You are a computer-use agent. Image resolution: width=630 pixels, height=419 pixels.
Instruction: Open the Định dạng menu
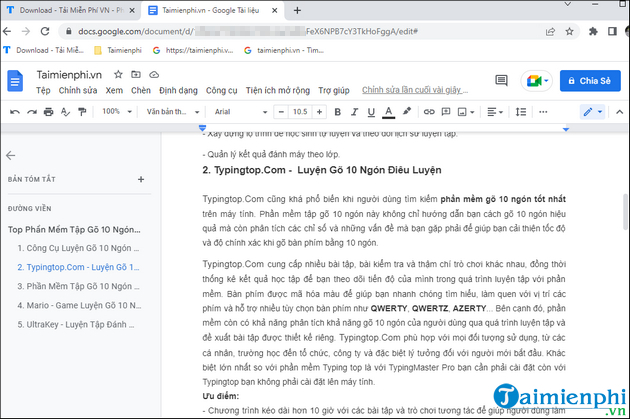(x=178, y=90)
